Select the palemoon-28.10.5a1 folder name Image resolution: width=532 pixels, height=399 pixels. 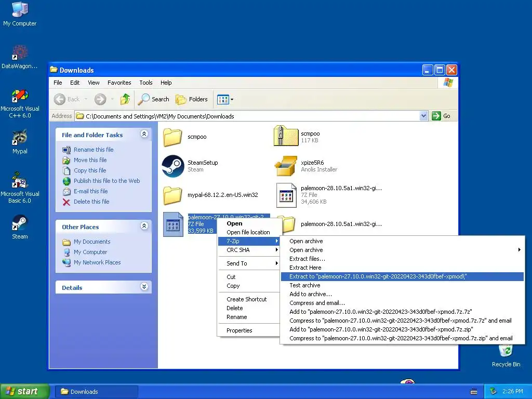(x=341, y=224)
